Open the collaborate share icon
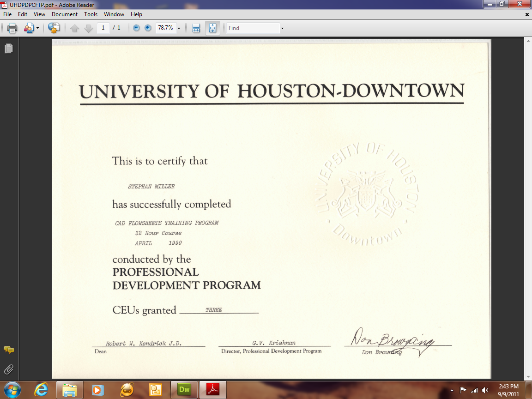The height and width of the screenshot is (399, 532). tap(29, 28)
